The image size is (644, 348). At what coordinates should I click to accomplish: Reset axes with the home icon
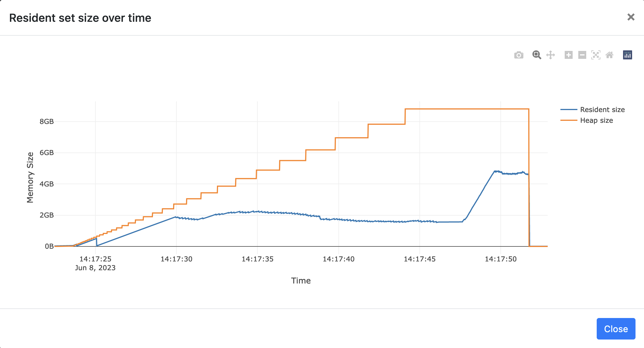pos(609,55)
